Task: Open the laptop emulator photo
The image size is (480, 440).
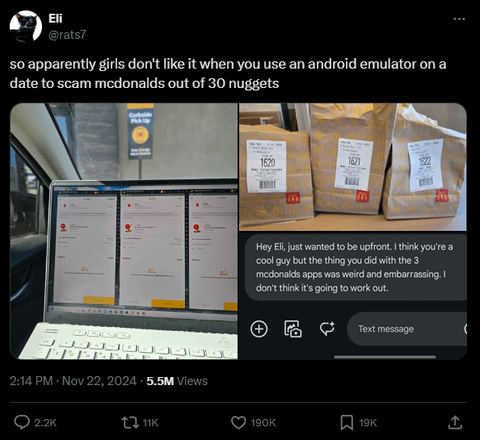Action: coord(124,231)
